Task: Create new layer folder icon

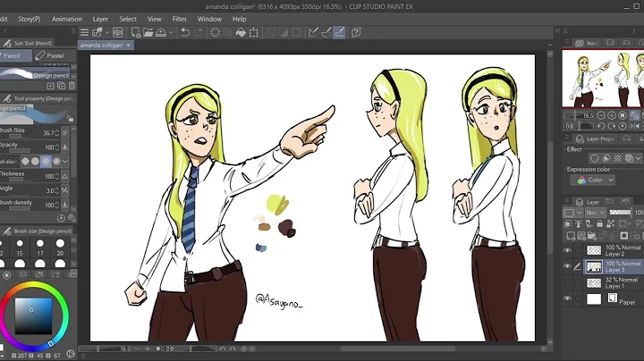Action: [x=592, y=236]
